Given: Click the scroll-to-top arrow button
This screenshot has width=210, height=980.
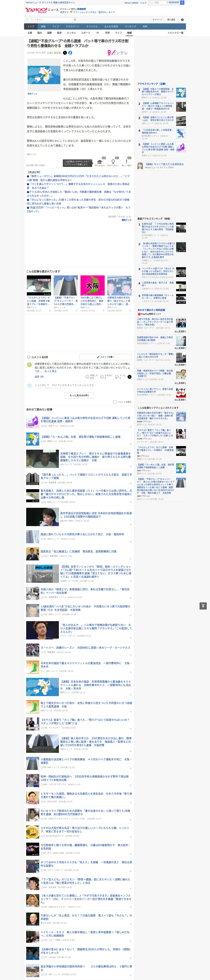Looking at the screenshot, I should pos(203,606).
